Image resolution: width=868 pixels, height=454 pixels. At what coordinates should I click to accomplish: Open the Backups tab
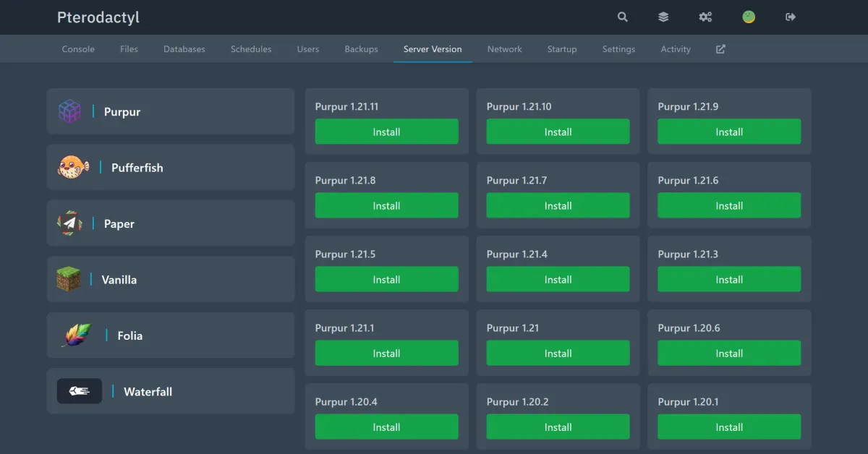(361, 49)
